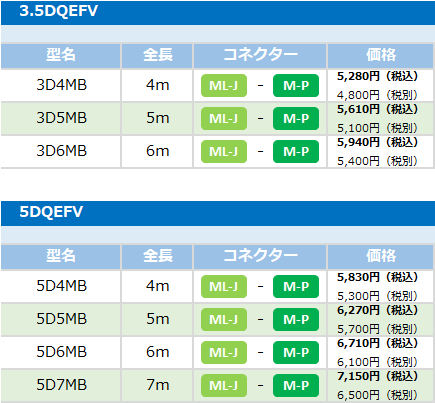Click the ML-J badge in the 5D4MB row
Image resolution: width=435 pixels, height=403 pixels.
(224, 286)
